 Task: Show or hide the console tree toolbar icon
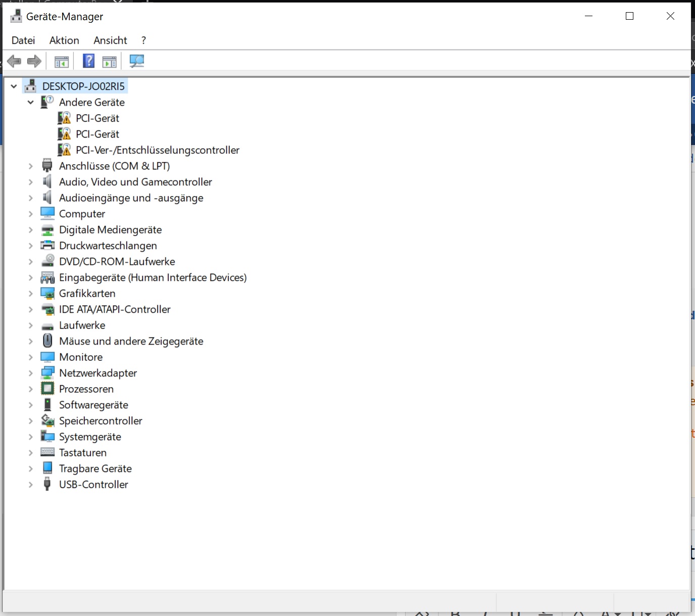click(62, 62)
